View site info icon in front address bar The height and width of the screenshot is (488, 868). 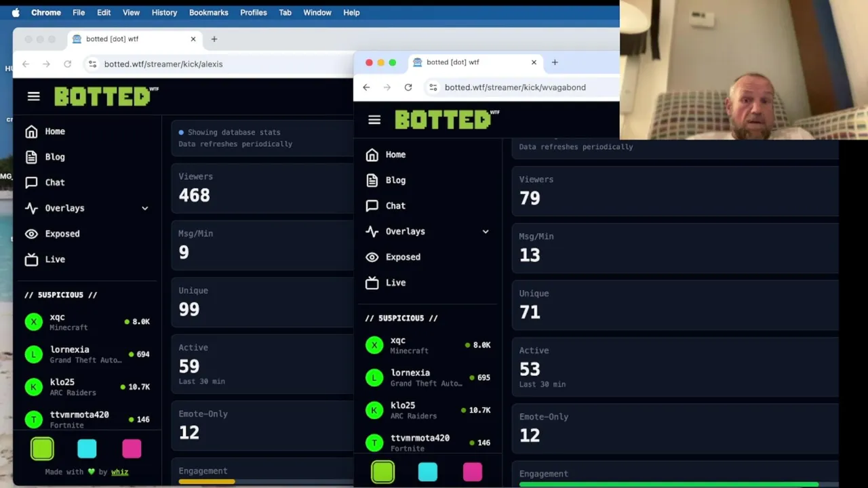click(433, 87)
